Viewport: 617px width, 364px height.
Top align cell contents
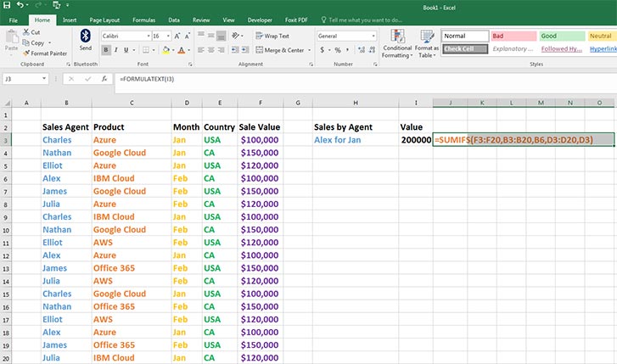coord(200,36)
